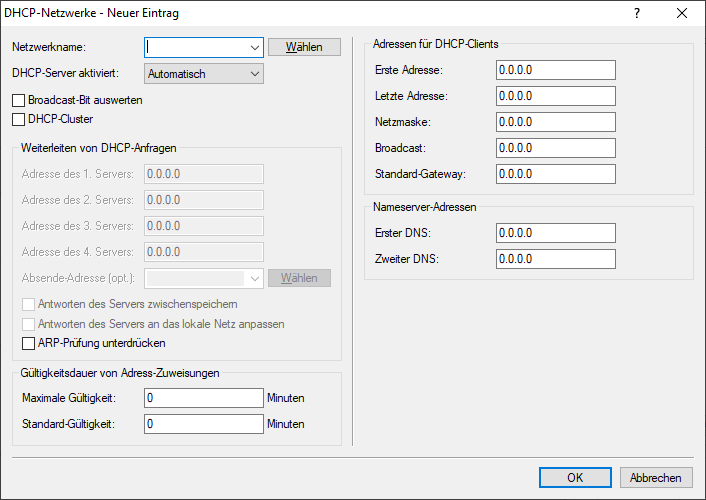The height and width of the screenshot is (500, 706).
Task: Focus the Erste Adresse input field
Action: 555,70
